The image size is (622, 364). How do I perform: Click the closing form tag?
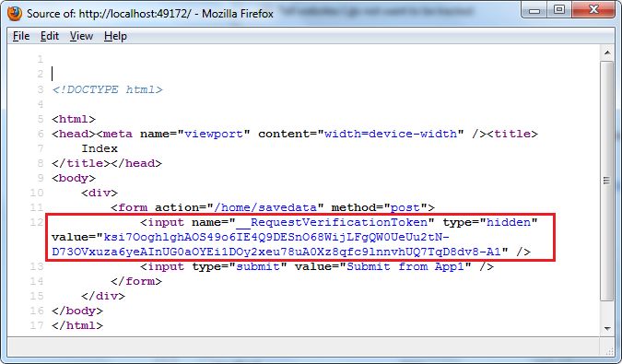coord(136,281)
